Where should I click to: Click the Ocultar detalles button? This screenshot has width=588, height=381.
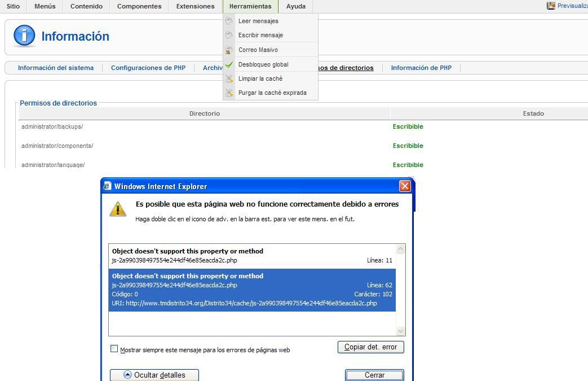coord(154,375)
